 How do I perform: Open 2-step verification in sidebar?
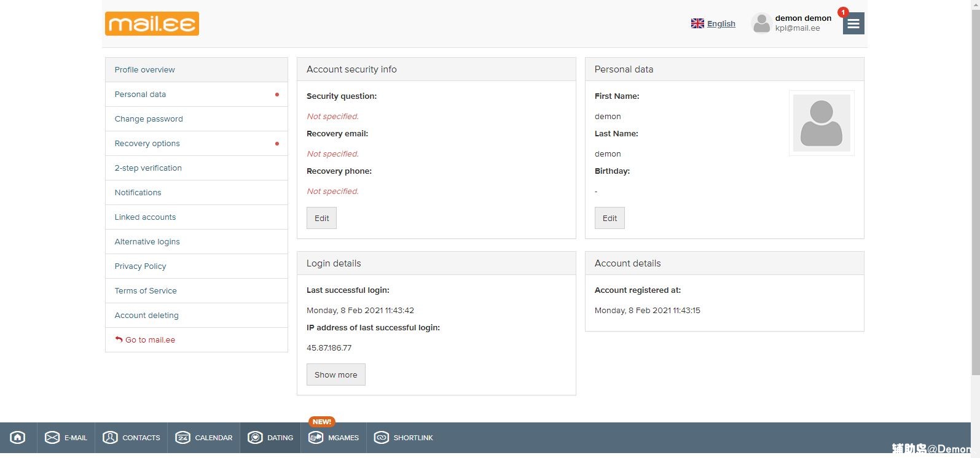coord(197,168)
